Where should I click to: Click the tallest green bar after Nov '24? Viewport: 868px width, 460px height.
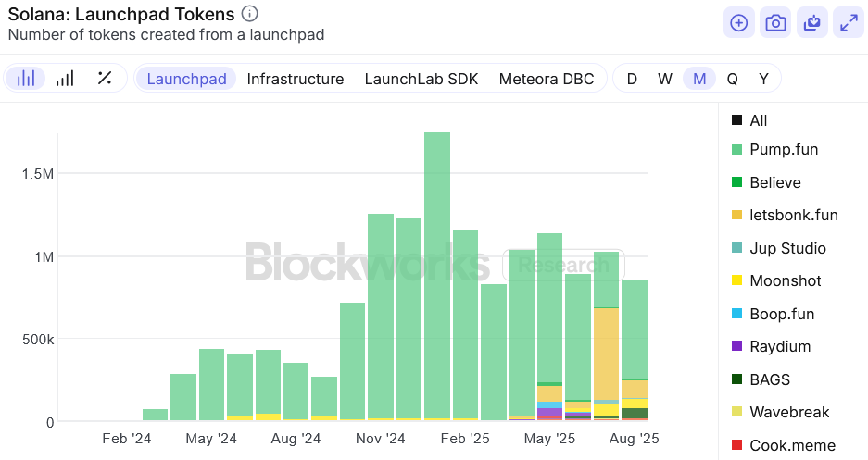(437, 275)
